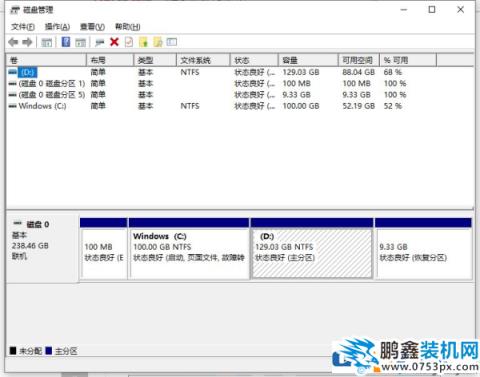Sort by the % 可用 column header

pyautogui.click(x=408, y=60)
